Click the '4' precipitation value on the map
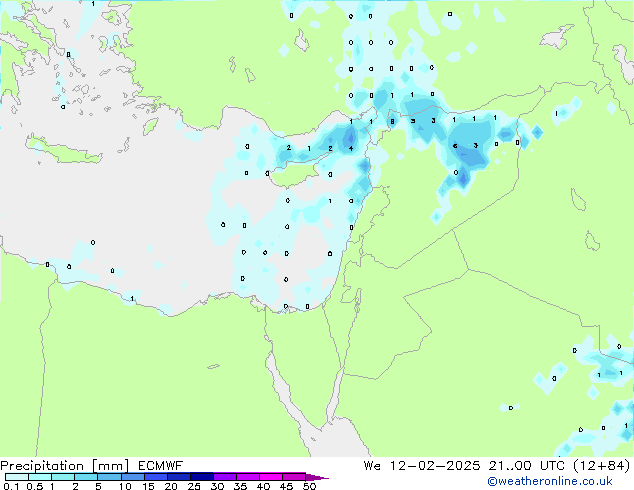The width and height of the screenshot is (634, 490). tap(351, 148)
